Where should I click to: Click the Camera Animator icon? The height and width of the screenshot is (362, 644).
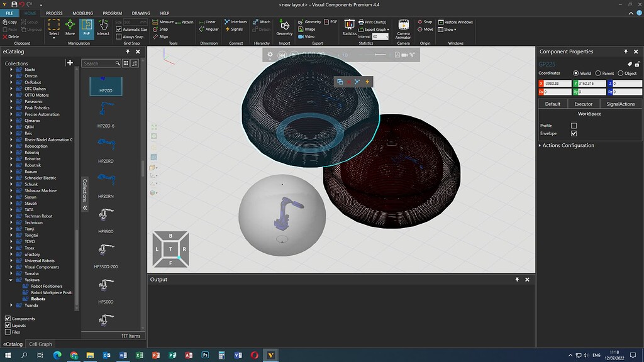point(403,26)
